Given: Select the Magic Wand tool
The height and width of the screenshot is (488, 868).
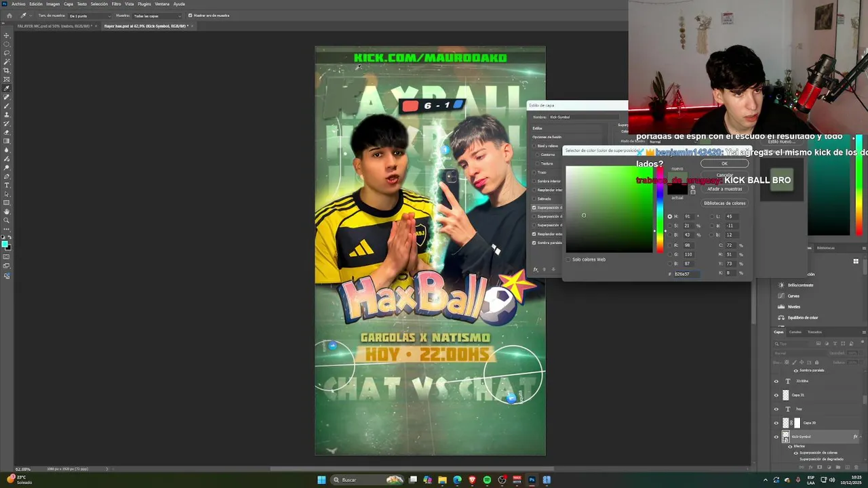Looking at the screenshot, I should tap(7, 62).
